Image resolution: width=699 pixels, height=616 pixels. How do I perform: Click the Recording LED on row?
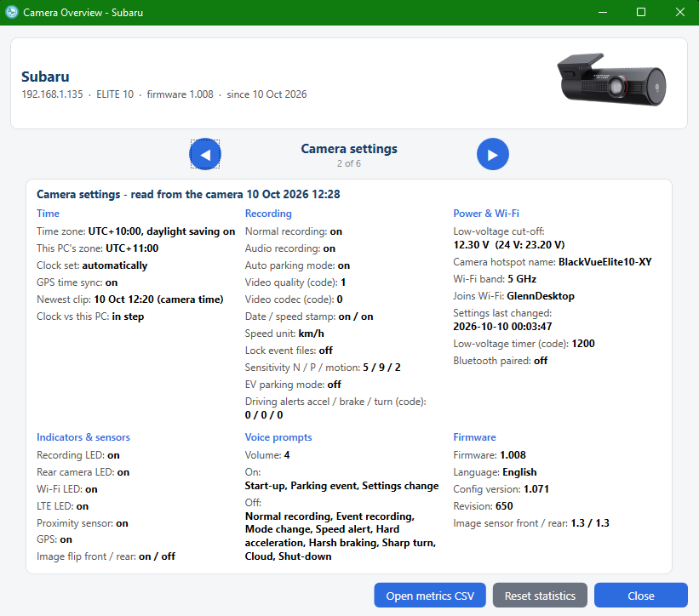(x=78, y=455)
